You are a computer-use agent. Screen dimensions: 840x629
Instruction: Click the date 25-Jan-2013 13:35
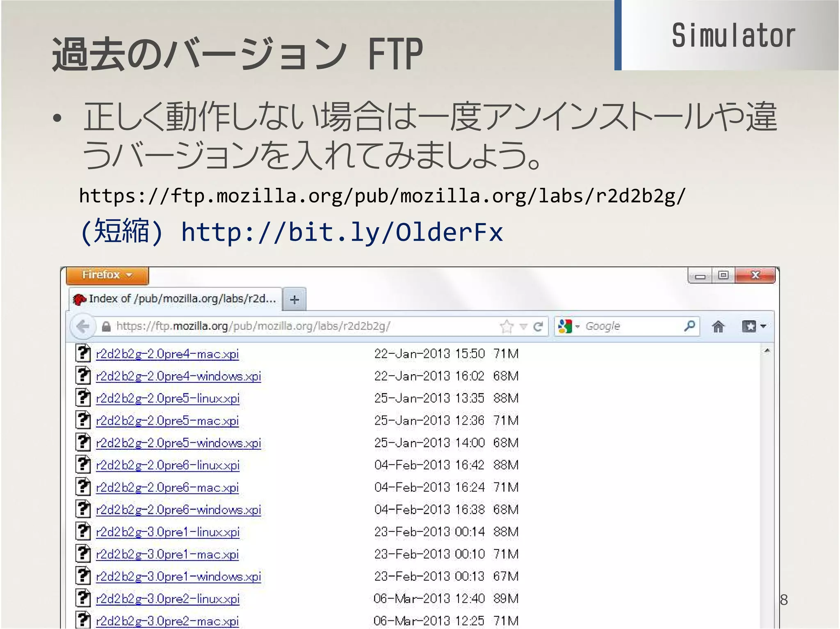pyautogui.click(x=429, y=398)
